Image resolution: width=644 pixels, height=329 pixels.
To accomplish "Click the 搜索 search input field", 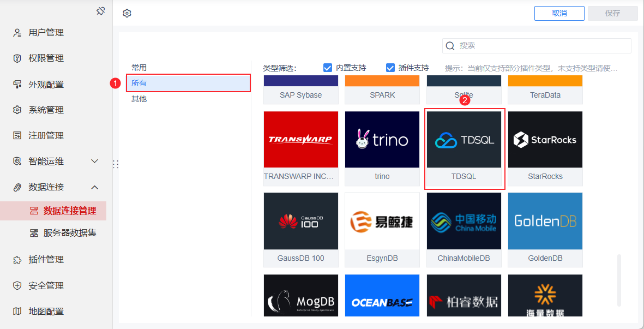I will point(537,46).
